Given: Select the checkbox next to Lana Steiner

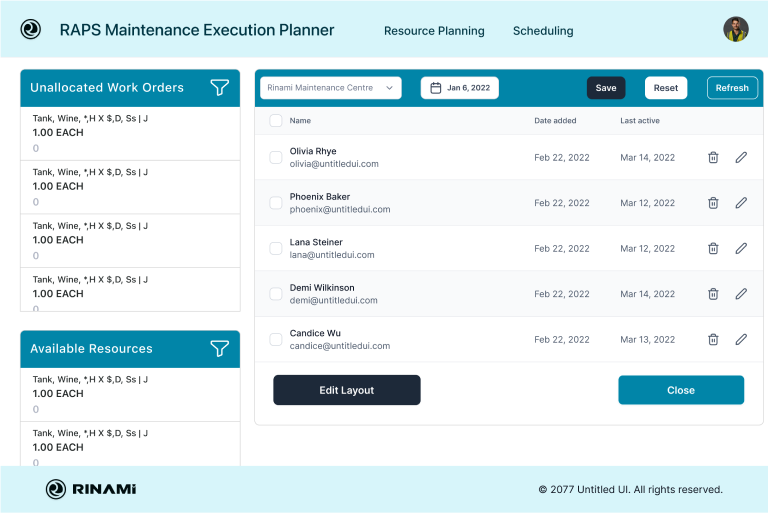Looking at the screenshot, I should tap(276, 249).
